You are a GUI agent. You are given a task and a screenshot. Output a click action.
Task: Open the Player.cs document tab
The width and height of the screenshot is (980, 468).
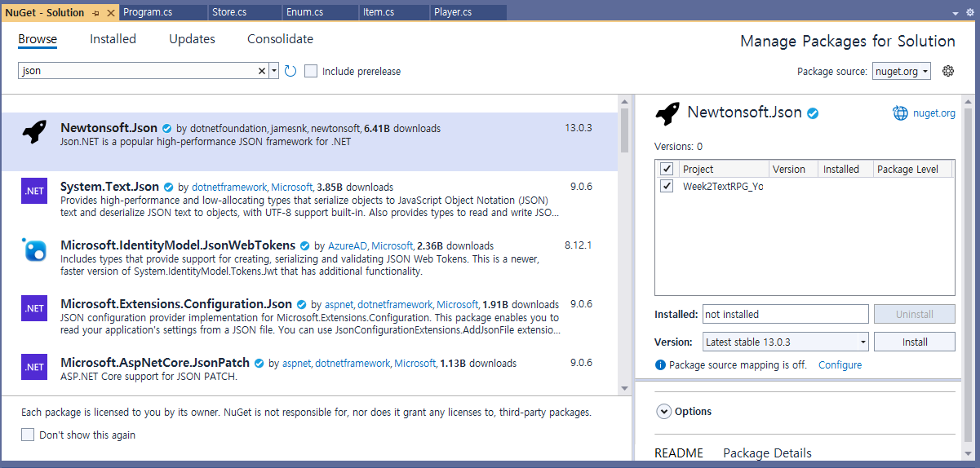point(468,12)
